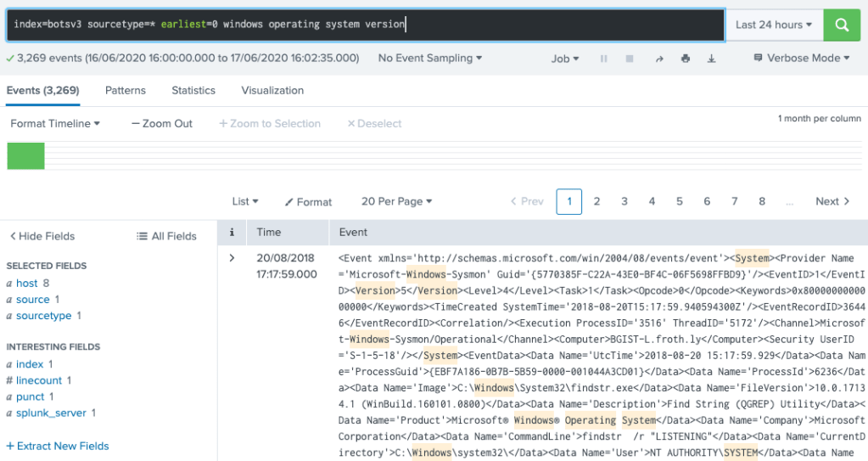Open the All Fields list
Image resolution: width=868 pixels, height=461 pixels.
[167, 236]
